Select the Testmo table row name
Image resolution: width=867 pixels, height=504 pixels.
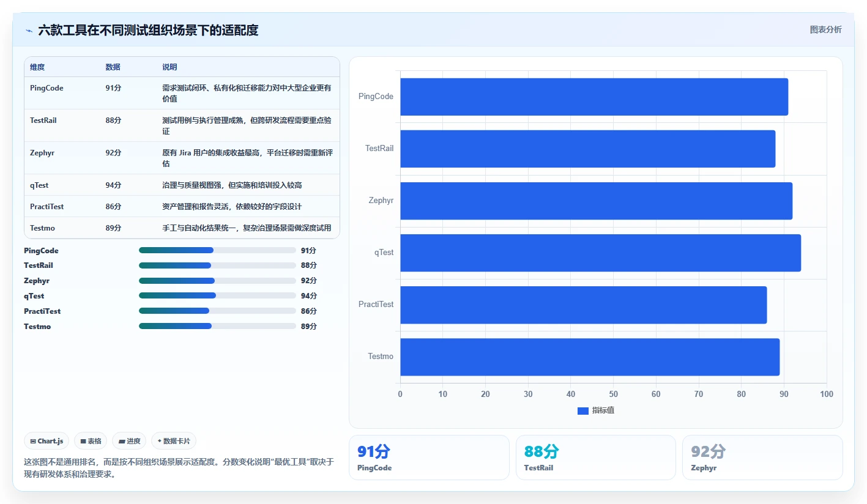42,228
